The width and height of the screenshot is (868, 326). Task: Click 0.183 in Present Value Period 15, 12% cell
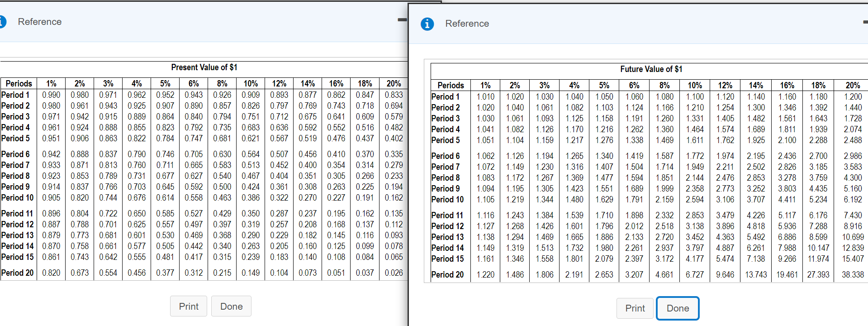point(279,257)
